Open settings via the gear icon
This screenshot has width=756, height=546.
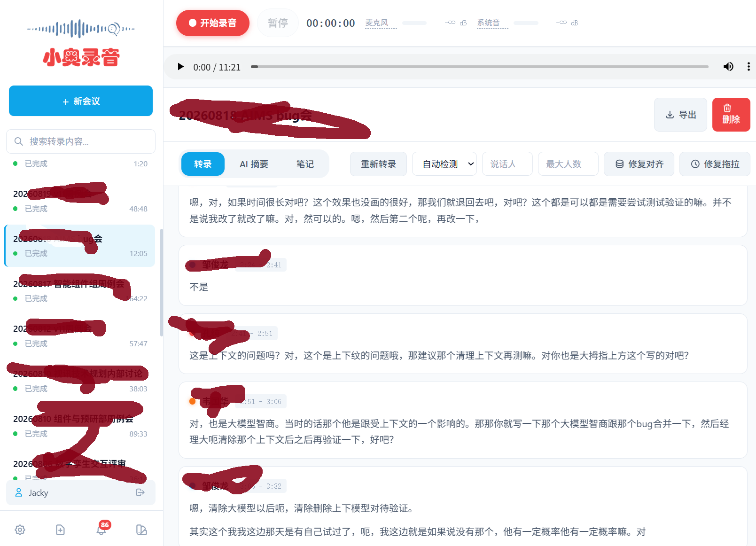20,530
